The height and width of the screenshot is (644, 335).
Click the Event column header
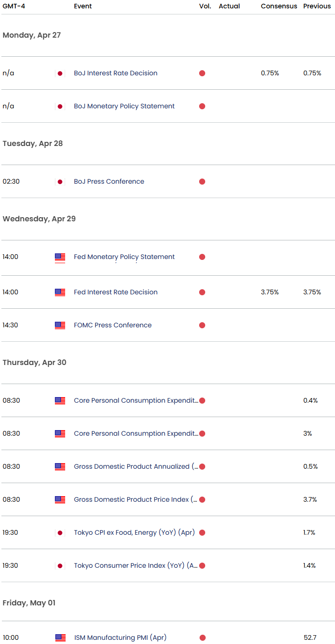click(x=83, y=7)
